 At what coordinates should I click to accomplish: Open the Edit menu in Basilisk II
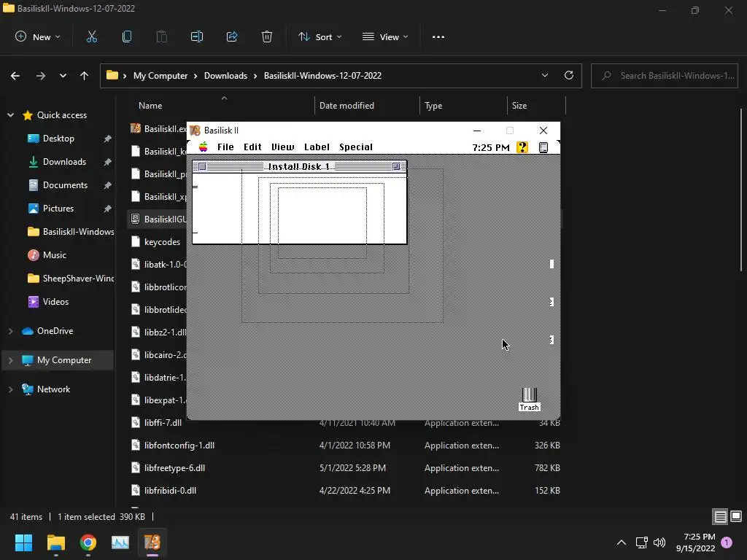point(252,147)
